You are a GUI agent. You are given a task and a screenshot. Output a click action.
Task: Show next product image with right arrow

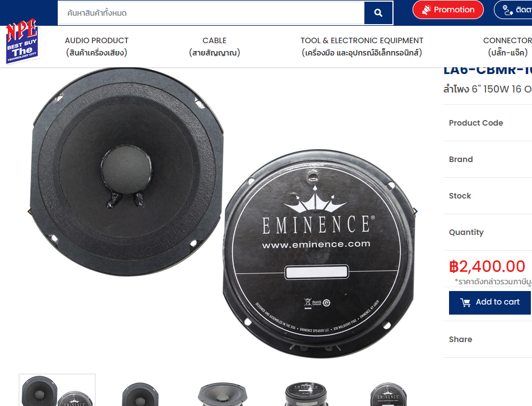[x=415, y=211]
